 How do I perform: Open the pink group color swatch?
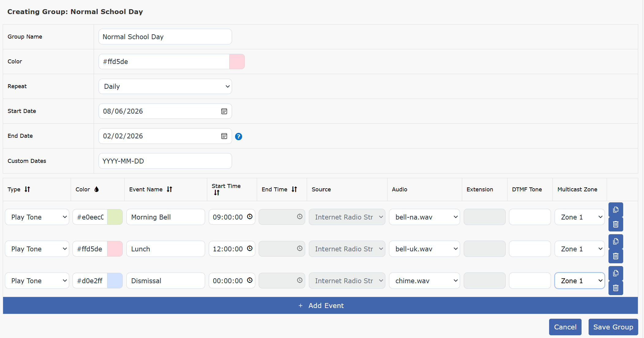pos(237,62)
